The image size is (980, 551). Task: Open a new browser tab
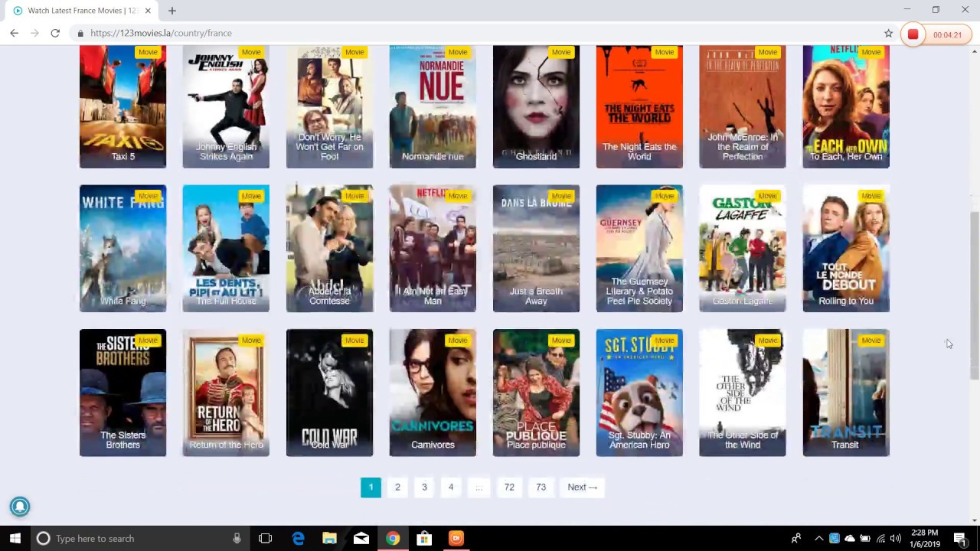172,11
